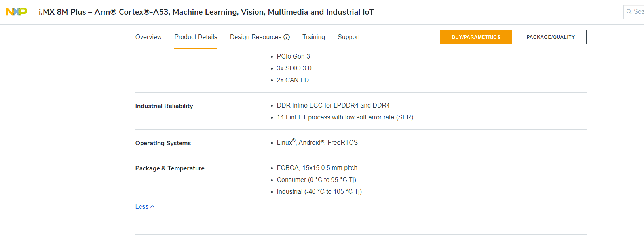This screenshot has width=644, height=242.
Task: Click the info icon next to Design Resources
Action: (287, 37)
